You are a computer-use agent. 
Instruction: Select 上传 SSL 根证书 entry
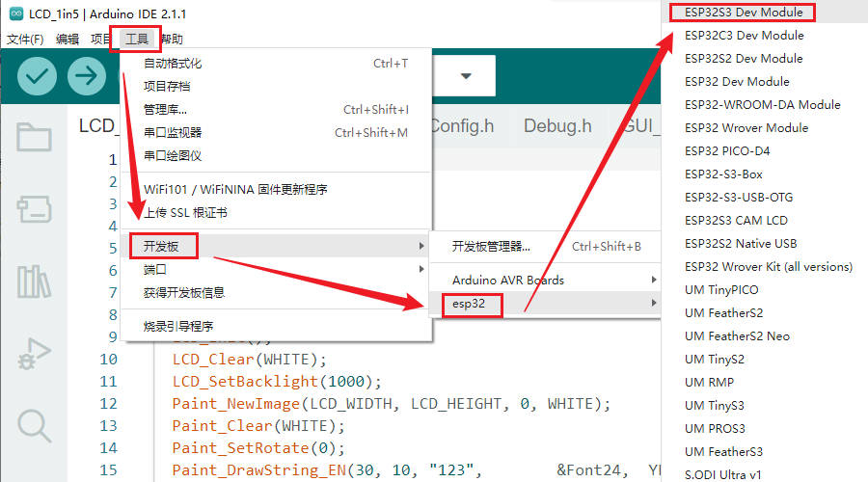276,212
